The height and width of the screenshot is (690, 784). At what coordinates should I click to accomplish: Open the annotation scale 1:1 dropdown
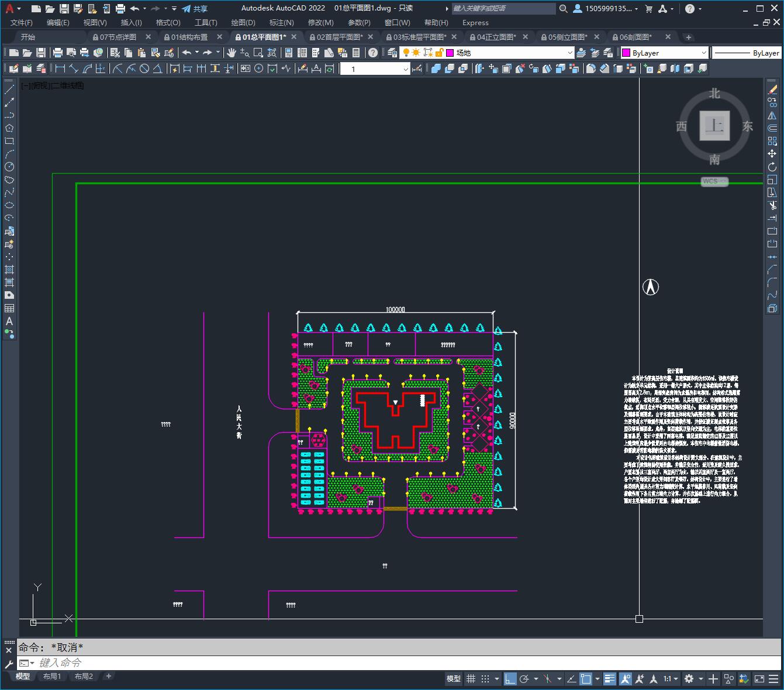(671, 679)
